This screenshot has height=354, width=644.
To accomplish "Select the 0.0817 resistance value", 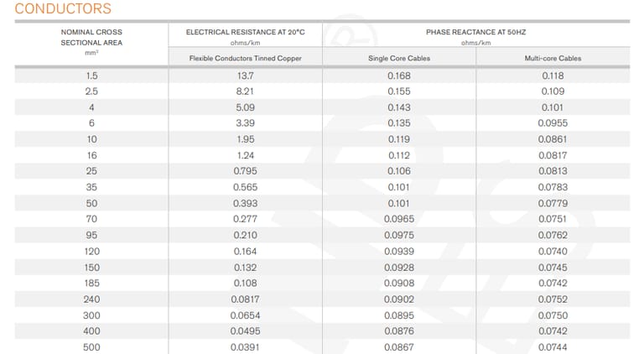I will 245,299.
